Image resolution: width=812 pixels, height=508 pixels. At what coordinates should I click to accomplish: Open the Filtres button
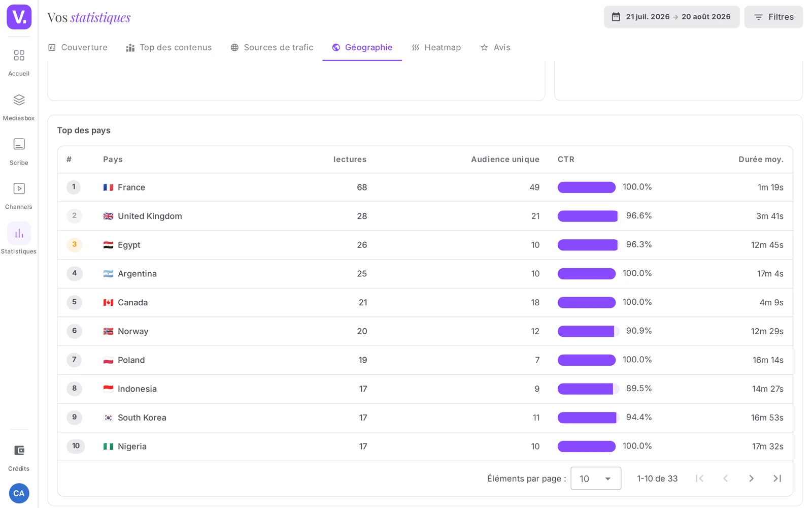(x=773, y=17)
